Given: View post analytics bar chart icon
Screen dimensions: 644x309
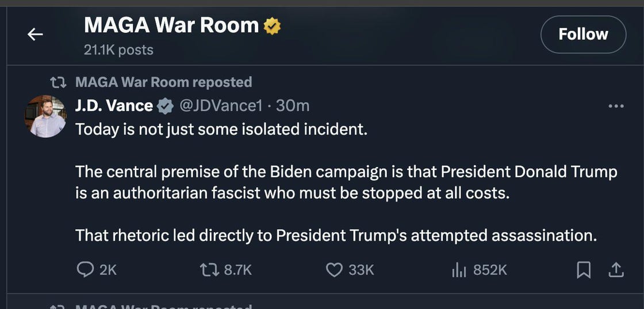Looking at the screenshot, I should click(x=458, y=269).
